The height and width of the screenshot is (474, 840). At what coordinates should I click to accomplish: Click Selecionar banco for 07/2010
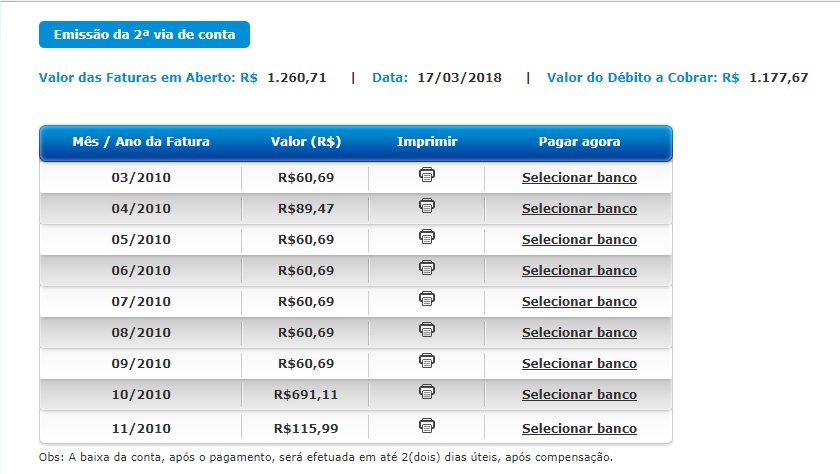click(579, 302)
